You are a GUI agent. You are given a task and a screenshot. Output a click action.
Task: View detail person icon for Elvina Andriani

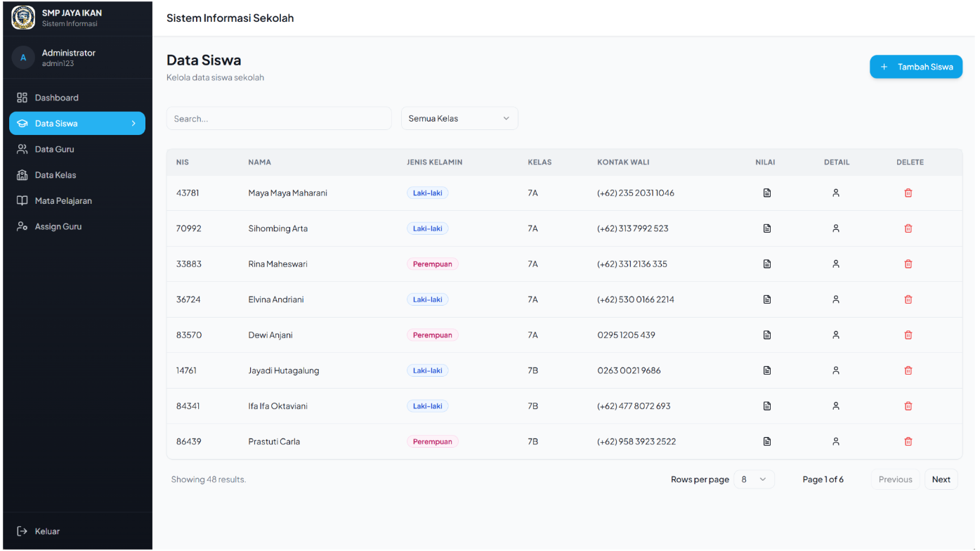pyautogui.click(x=836, y=299)
